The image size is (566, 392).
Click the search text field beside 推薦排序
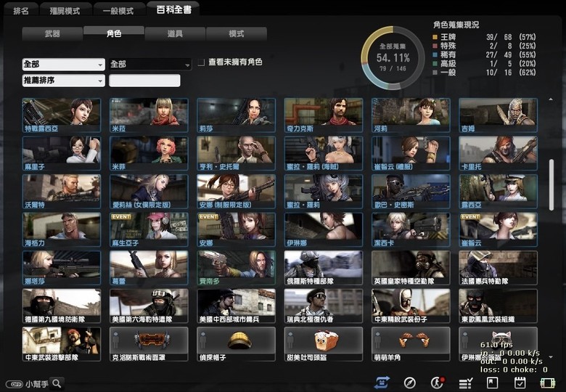144,81
